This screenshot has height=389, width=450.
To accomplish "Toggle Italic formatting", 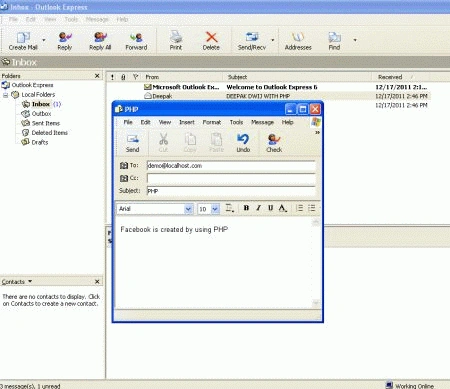I will (258, 208).
